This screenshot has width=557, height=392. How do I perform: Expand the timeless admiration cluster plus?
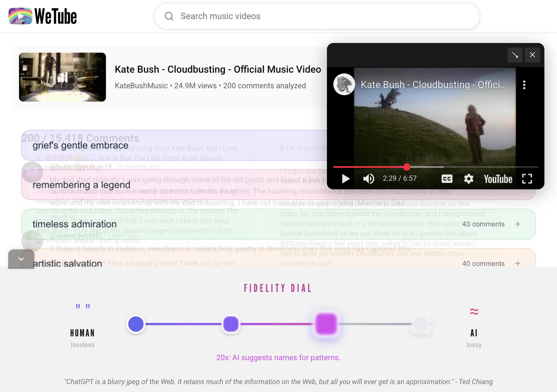coord(518,224)
